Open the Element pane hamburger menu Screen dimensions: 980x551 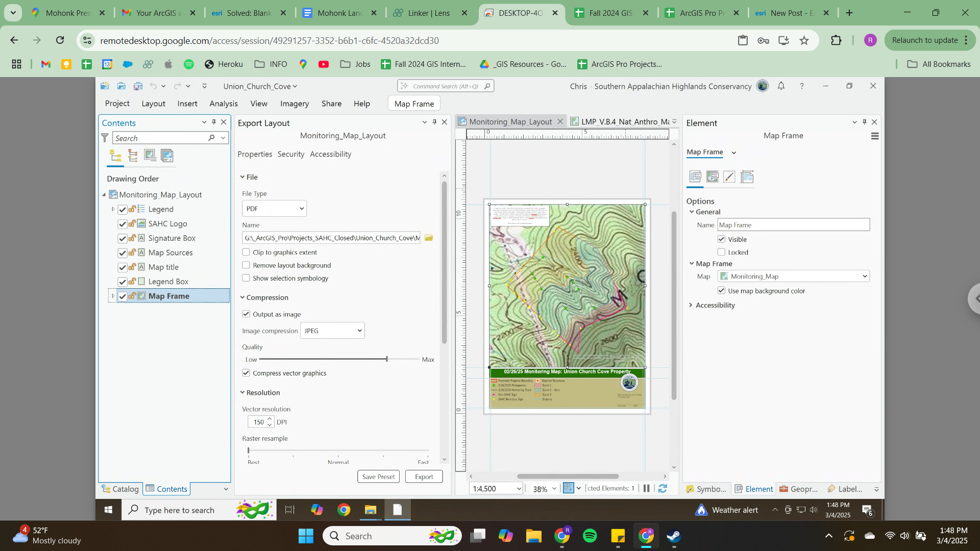(x=875, y=136)
